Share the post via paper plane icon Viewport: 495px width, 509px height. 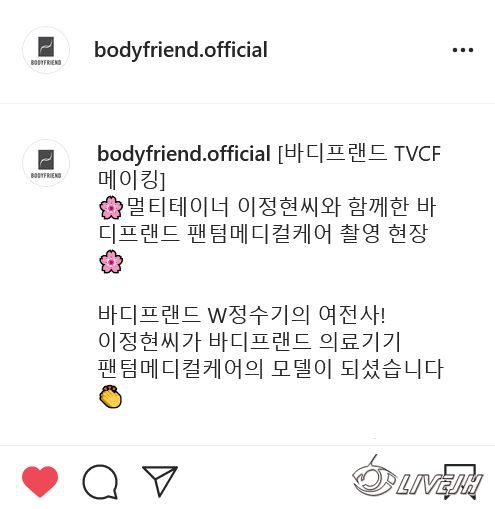click(160, 481)
